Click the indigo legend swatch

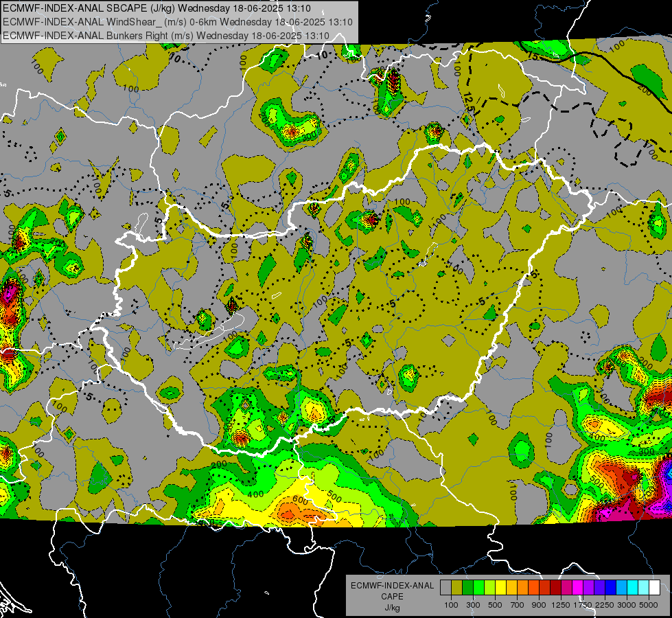point(599,587)
